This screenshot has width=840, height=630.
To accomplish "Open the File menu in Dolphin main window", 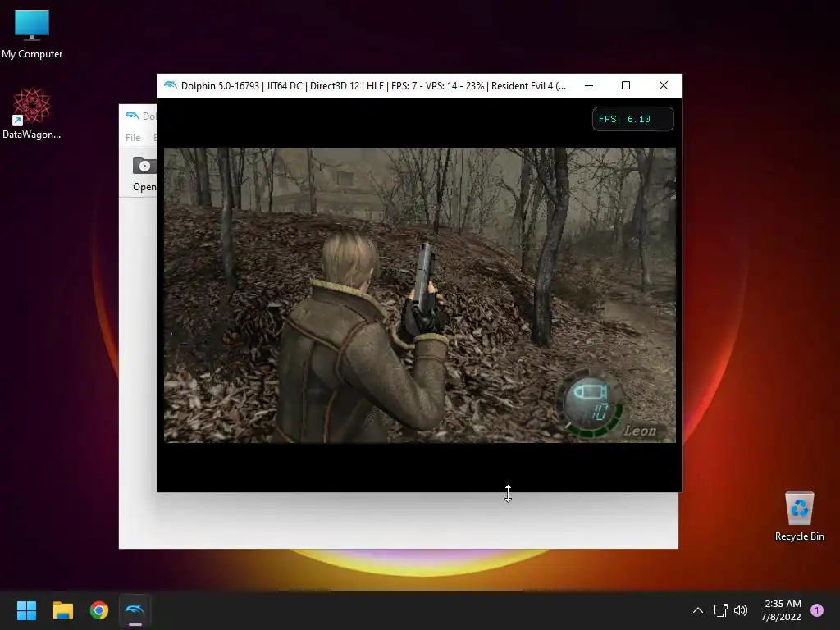I will (133, 138).
